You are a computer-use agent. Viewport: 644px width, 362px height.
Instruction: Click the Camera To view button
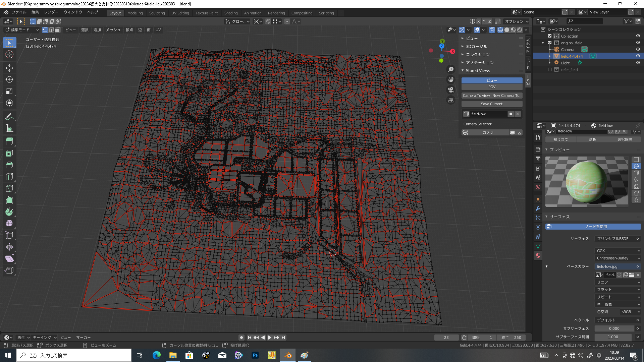coord(476,96)
